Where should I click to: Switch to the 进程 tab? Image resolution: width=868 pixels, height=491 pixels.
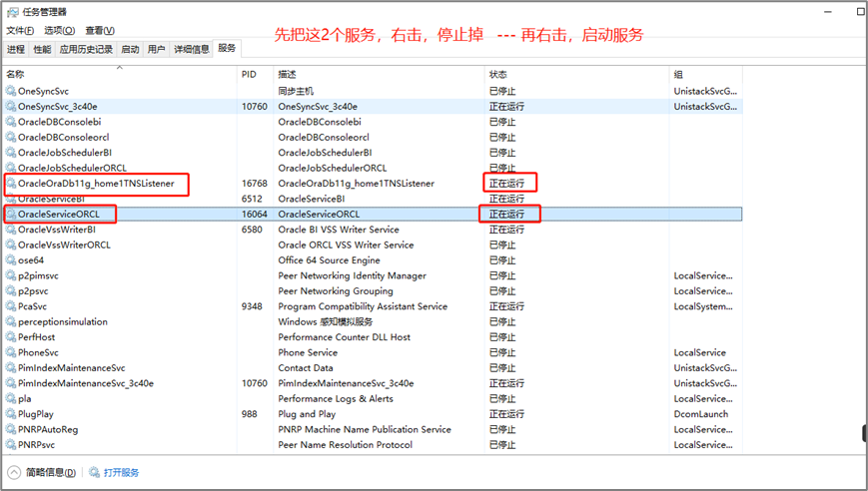click(x=16, y=49)
